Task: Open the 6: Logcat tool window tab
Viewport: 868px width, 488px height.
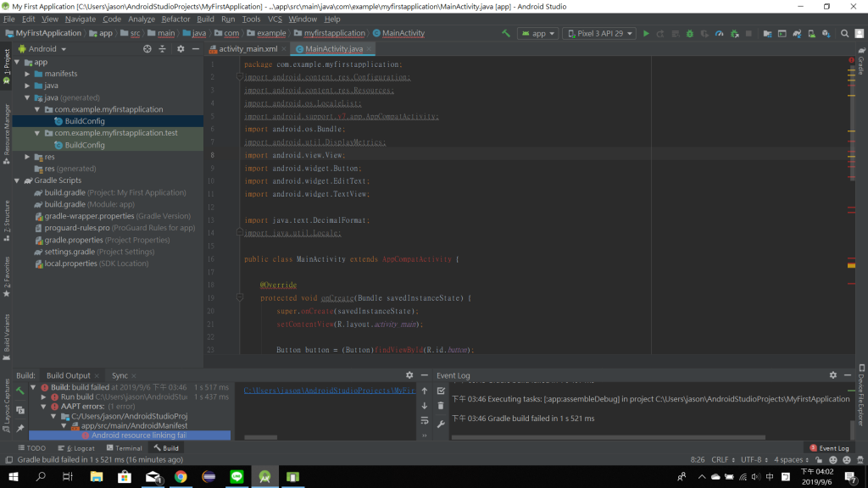Action: pyautogui.click(x=76, y=448)
